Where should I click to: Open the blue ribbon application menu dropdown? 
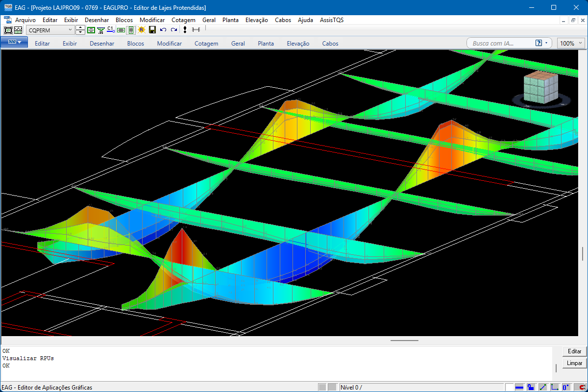pos(14,43)
